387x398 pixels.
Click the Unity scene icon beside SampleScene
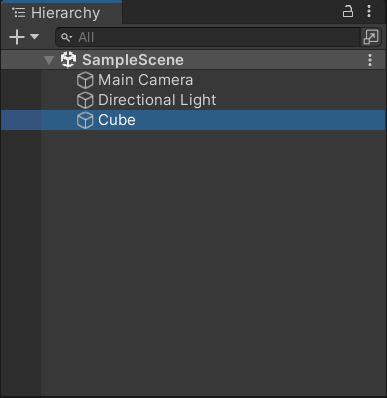(x=69, y=60)
